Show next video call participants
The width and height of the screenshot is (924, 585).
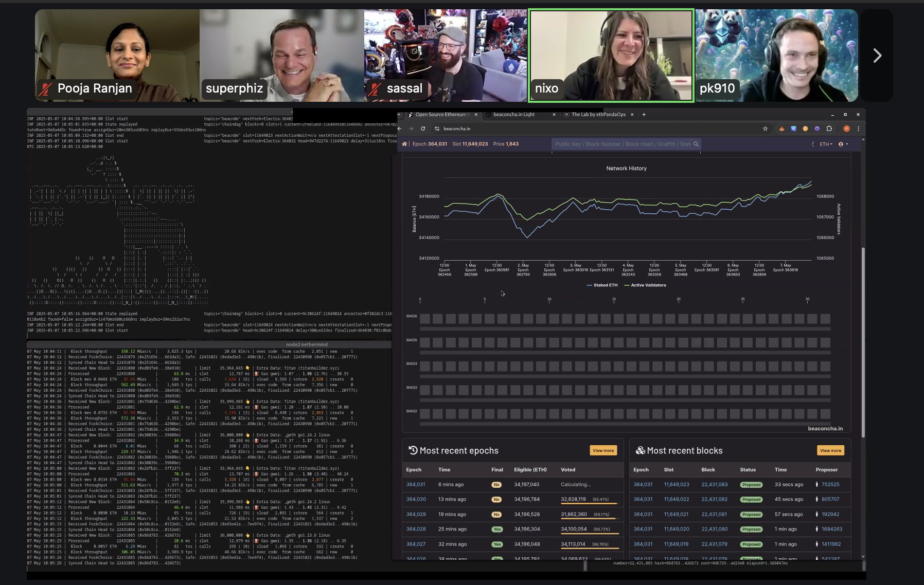pos(877,56)
